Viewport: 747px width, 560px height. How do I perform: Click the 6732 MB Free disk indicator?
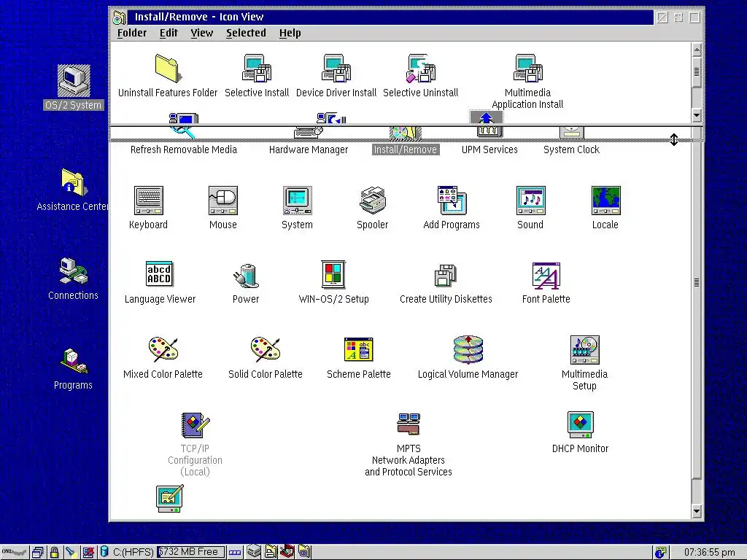[x=190, y=552]
